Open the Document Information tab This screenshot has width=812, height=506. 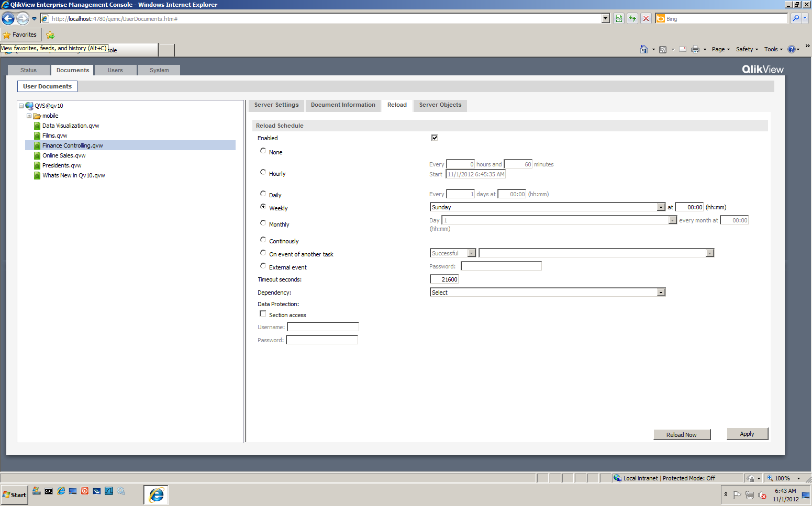(343, 105)
